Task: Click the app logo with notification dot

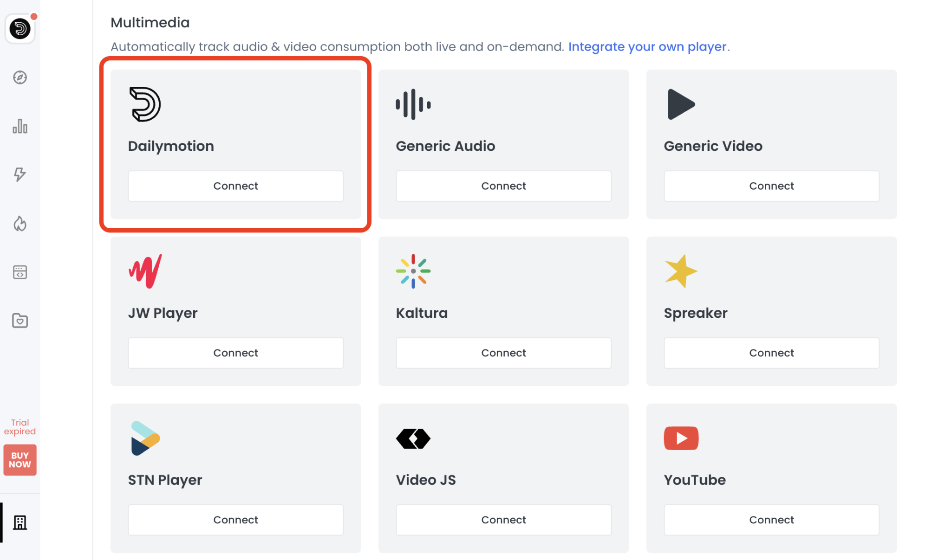Action: tap(20, 29)
